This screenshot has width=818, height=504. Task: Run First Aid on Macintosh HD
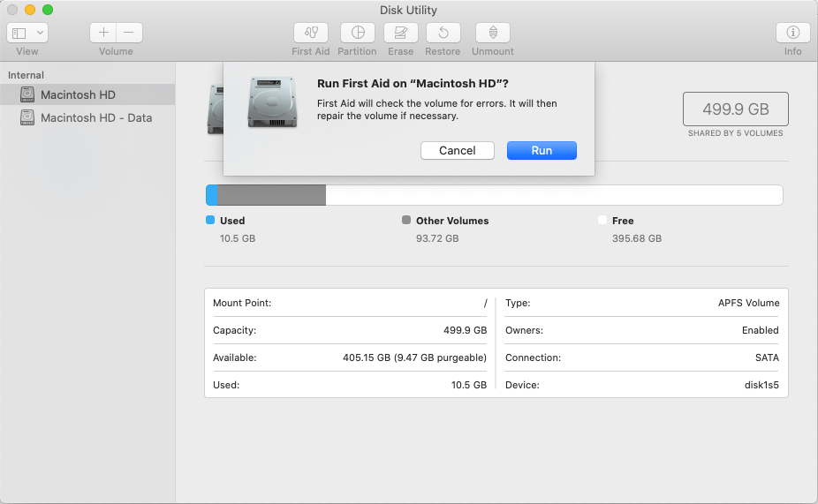point(542,151)
